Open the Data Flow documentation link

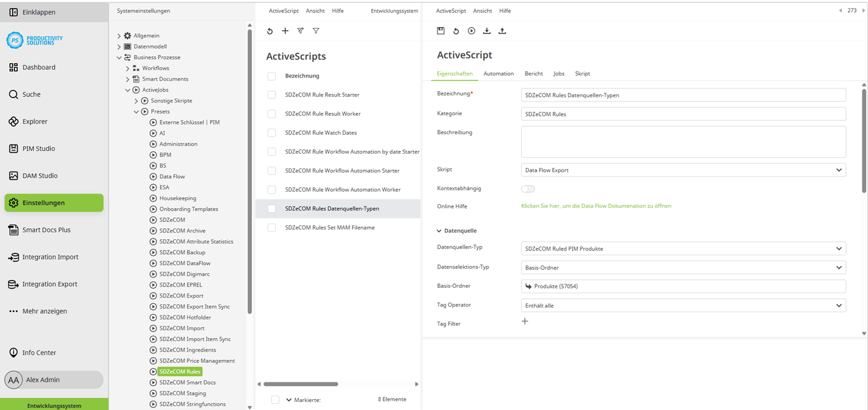click(x=596, y=205)
